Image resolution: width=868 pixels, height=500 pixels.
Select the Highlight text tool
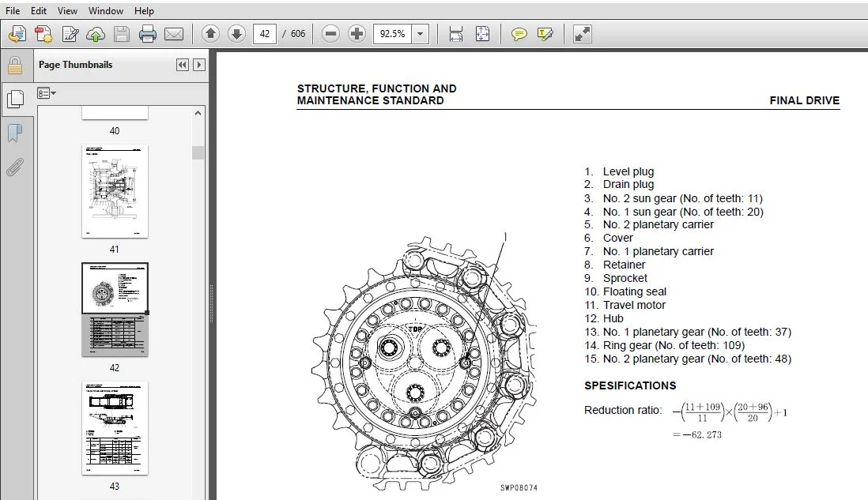545,34
